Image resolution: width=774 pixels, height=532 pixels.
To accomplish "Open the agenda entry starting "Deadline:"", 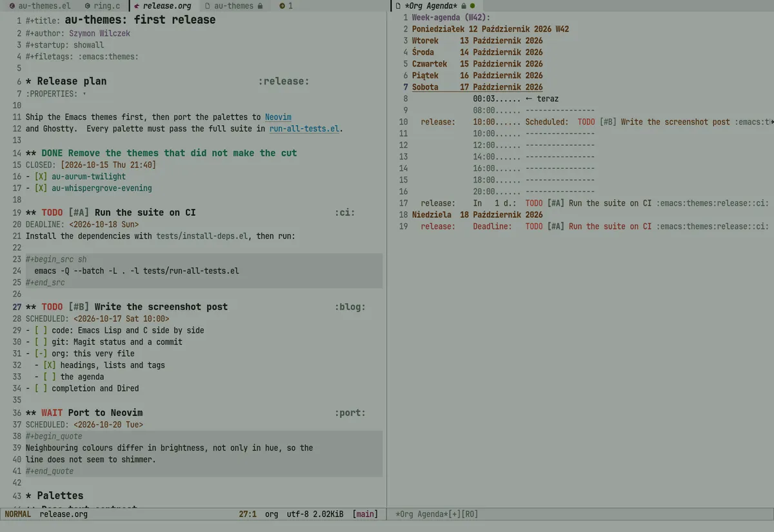I will [x=595, y=226].
